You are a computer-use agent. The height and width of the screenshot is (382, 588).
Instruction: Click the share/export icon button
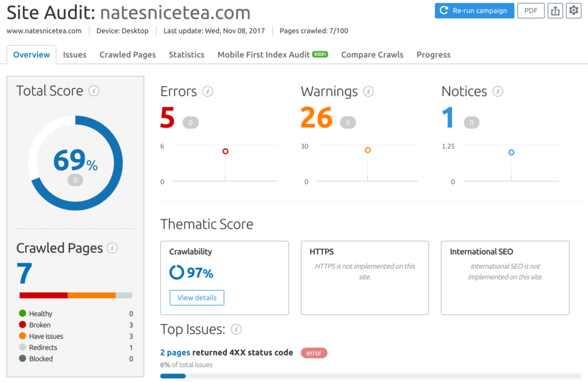point(555,10)
